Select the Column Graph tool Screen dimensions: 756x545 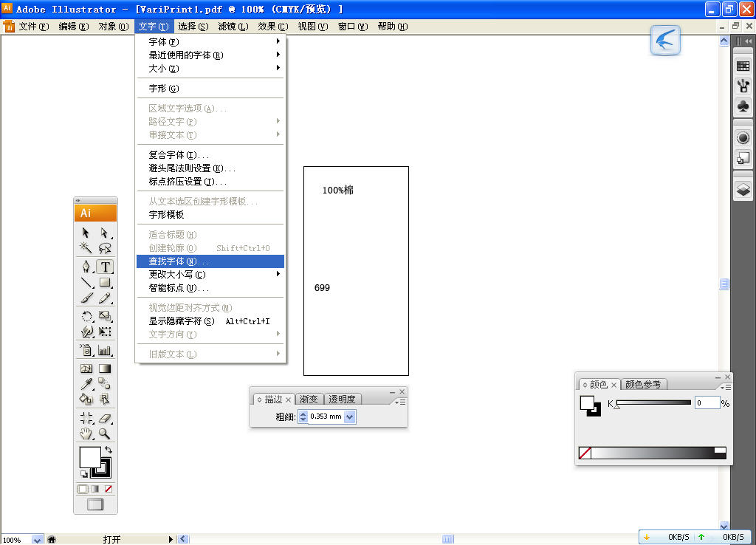click(105, 349)
